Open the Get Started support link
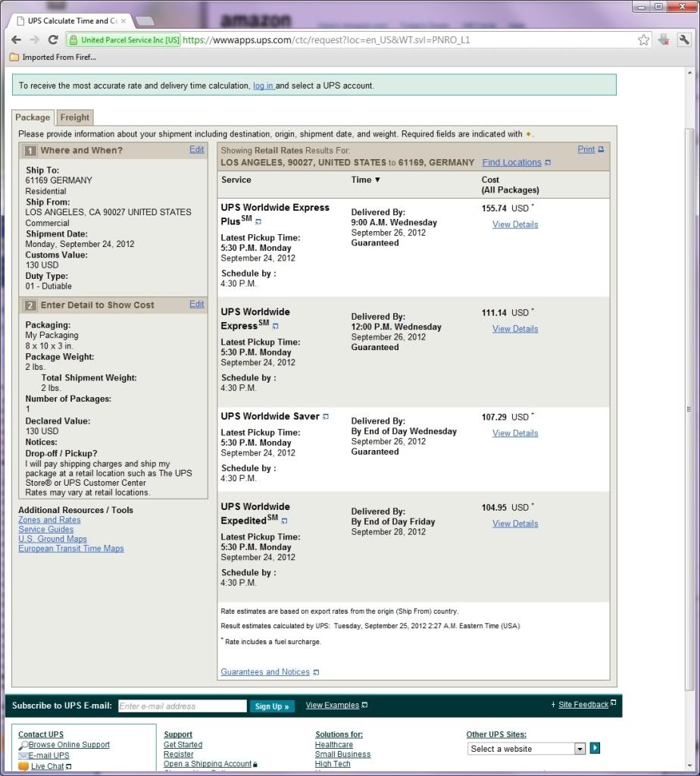Screen dimensions: 700x776 click(x=183, y=744)
